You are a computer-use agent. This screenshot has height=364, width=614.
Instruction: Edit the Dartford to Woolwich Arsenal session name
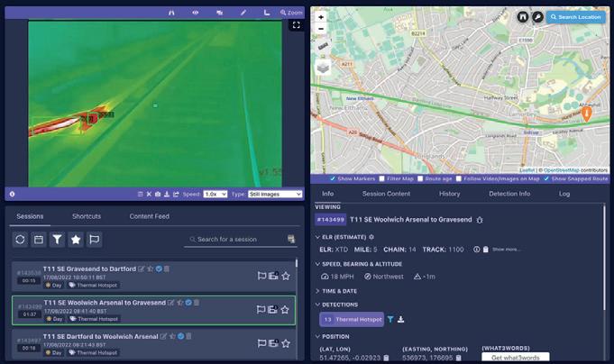pos(163,336)
